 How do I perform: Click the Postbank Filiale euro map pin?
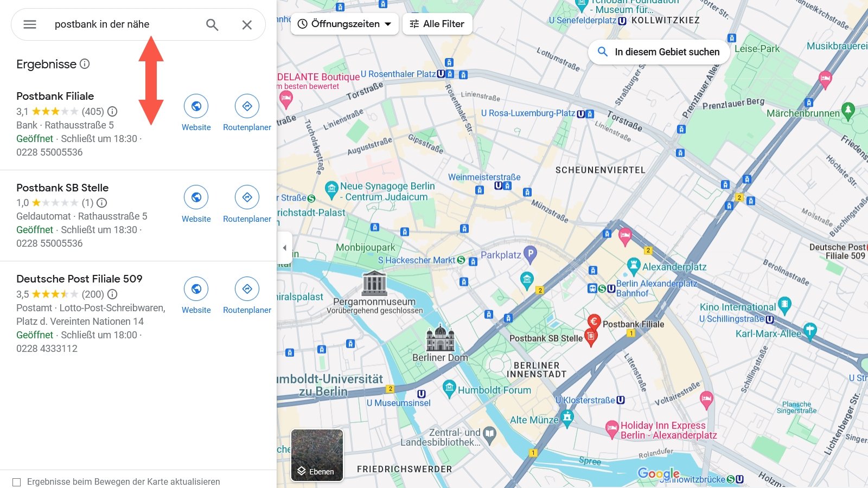[x=593, y=322]
